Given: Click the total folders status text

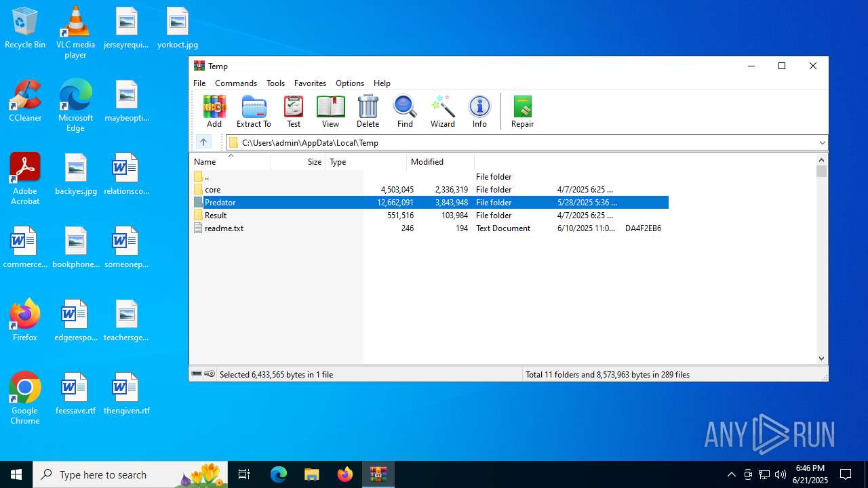Looking at the screenshot, I should (x=608, y=375).
